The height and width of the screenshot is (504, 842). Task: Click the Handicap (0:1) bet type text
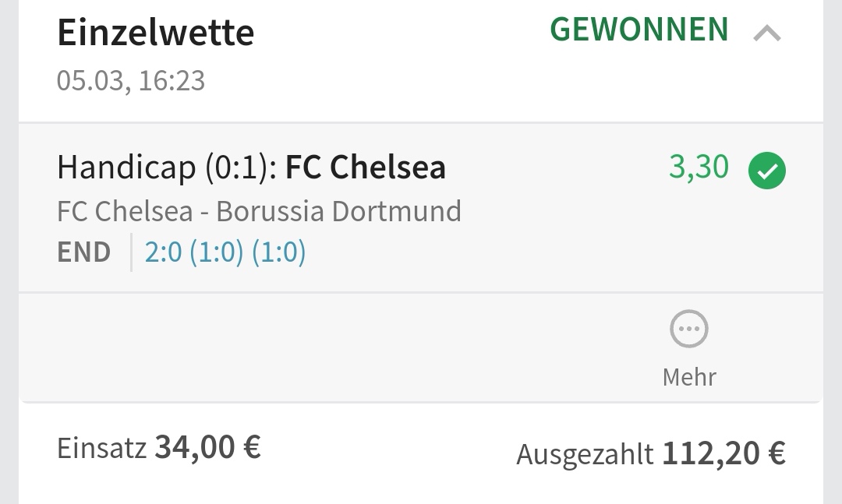point(165,167)
